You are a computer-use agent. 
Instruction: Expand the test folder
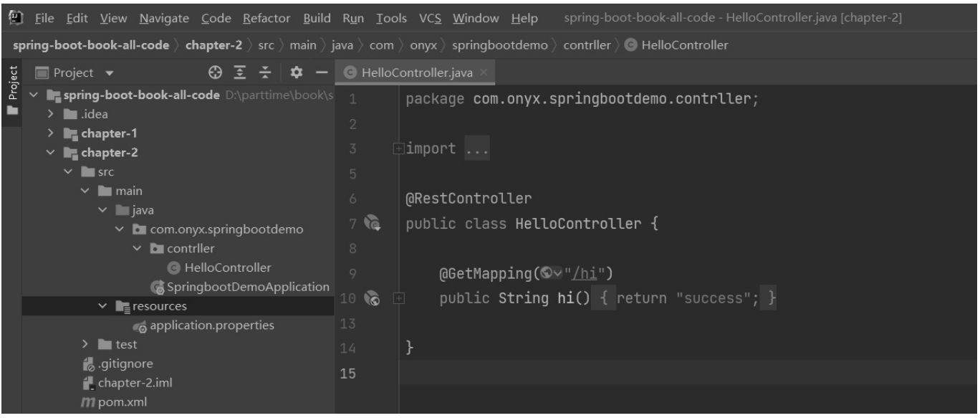point(86,345)
